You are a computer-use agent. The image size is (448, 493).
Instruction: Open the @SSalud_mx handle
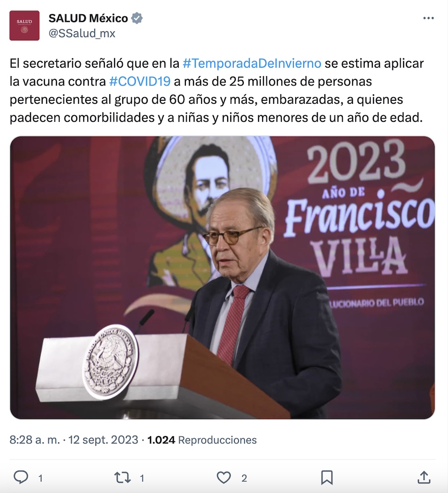tap(82, 33)
